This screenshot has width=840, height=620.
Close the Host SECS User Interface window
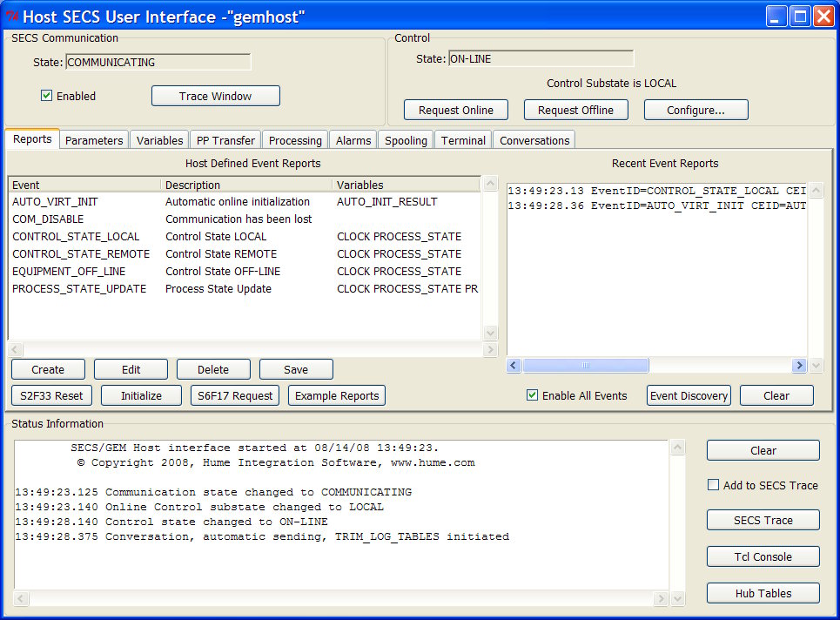click(x=823, y=17)
